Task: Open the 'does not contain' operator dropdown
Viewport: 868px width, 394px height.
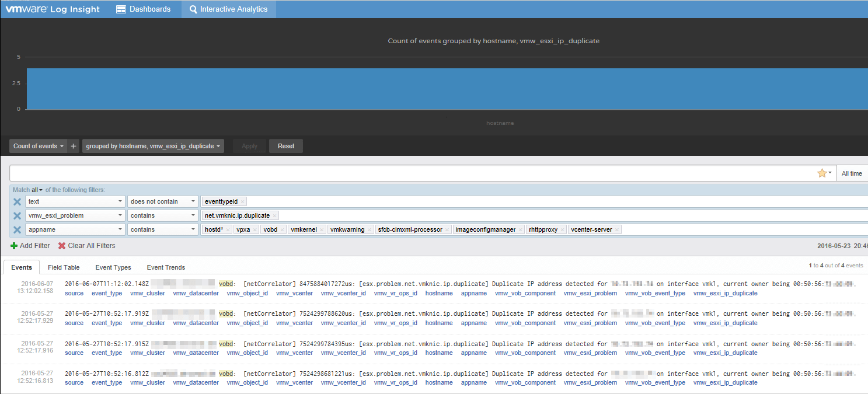Action: tap(162, 201)
